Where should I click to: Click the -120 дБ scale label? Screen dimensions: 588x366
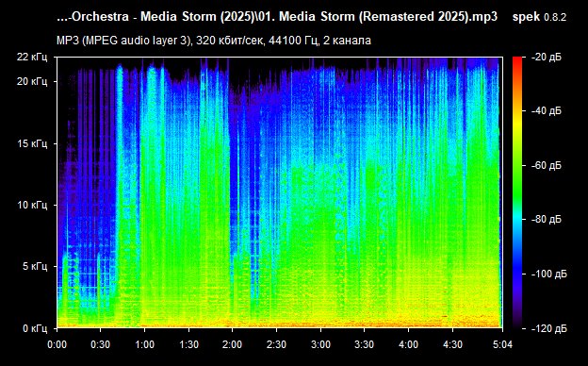[x=549, y=328]
